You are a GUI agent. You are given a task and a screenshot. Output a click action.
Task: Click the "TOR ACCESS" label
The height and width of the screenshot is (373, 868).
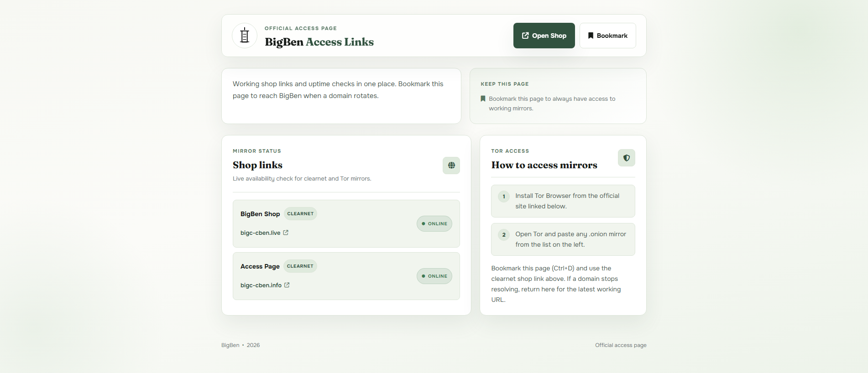pos(510,151)
